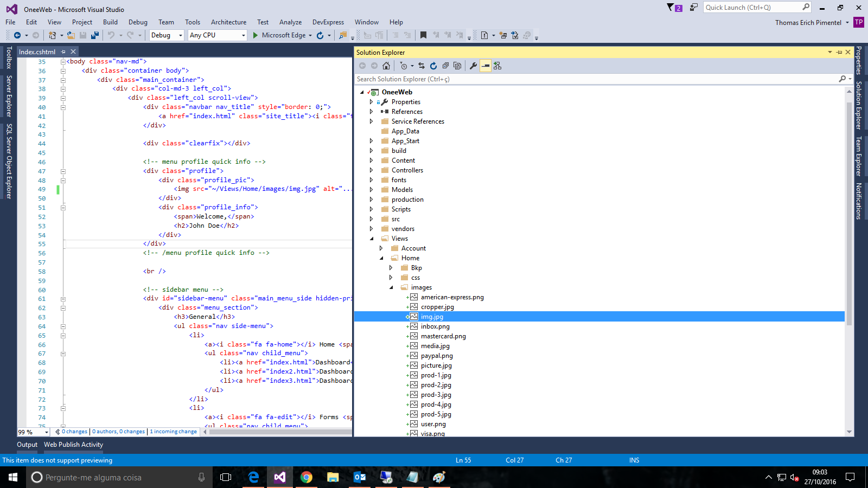Collapse the OneeWeb project node
The image size is (868, 488).
[x=362, y=92]
